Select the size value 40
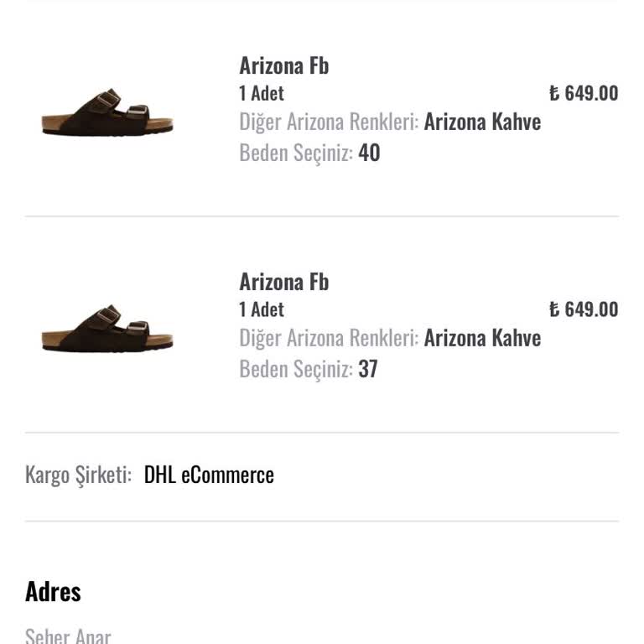 pos(369,153)
